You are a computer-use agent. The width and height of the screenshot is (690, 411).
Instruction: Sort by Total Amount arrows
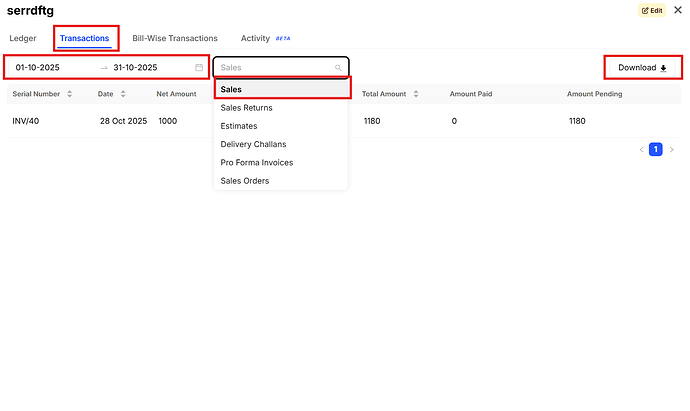(416, 94)
